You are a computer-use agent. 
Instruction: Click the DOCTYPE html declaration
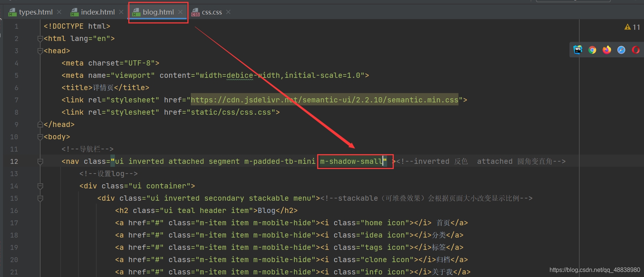click(x=77, y=26)
